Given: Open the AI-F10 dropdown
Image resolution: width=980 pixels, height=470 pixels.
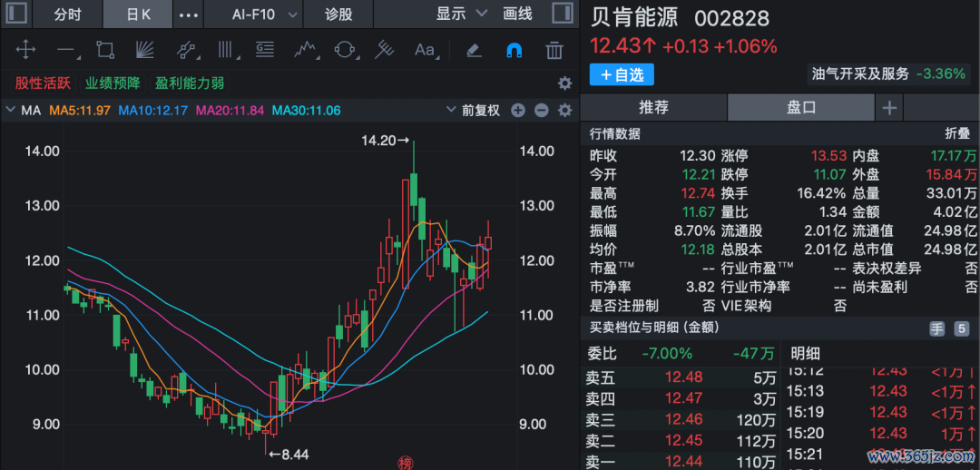Looking at the screenshot, I should pyautogui.click(x=254, y=14).
